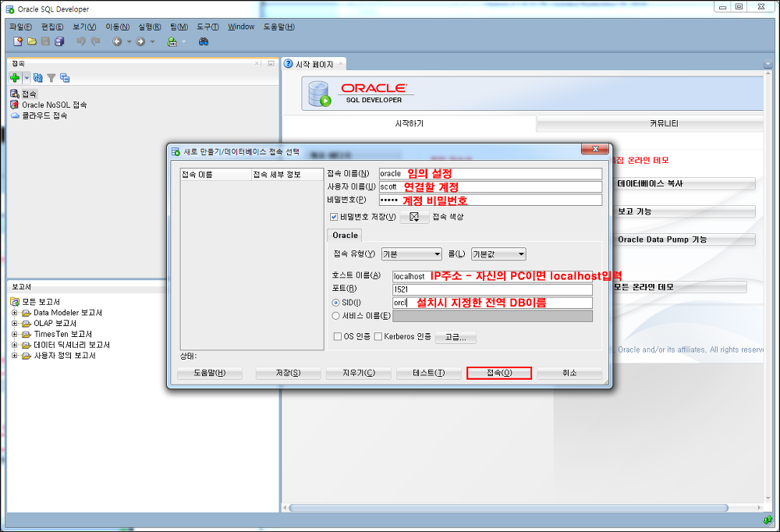Viewport: 780px width, 532px height.
Task: Open the 파일 menu
Action: (20, 27)
